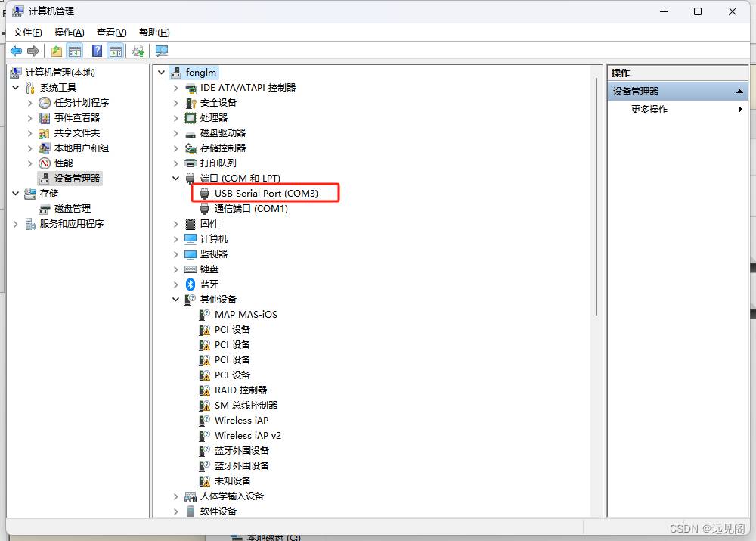This screenshot has height=541, width=756.
Task: Collapse the fenglm root computer node
Action: pyautogui.click(x=162, y=73)
